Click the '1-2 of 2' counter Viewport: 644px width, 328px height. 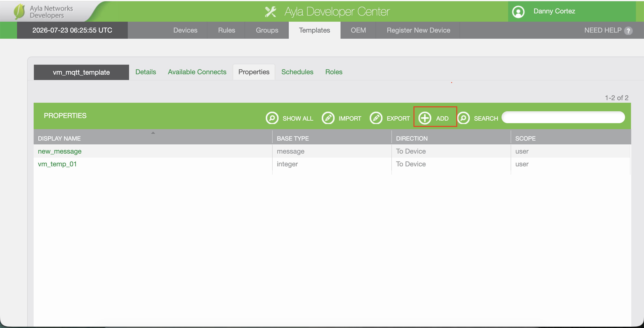617,98
